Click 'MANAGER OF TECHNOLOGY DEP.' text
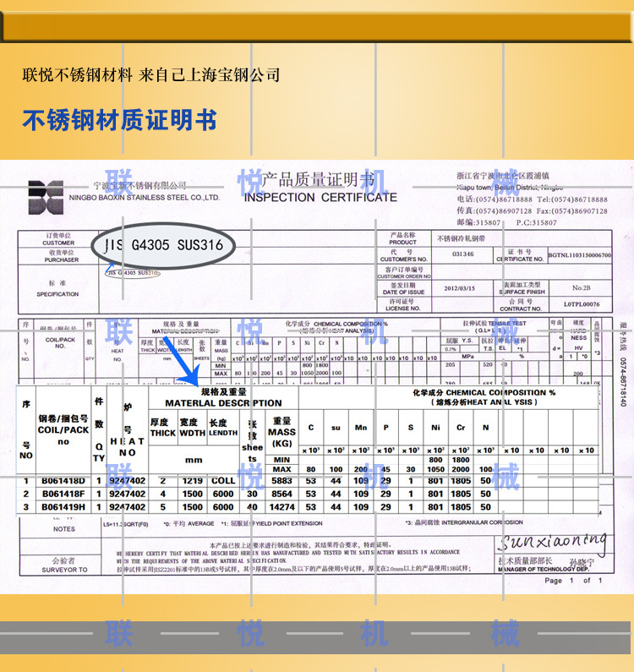Image resolution: width=634 pixels, height=672 pixels. [x=543, y=570]
